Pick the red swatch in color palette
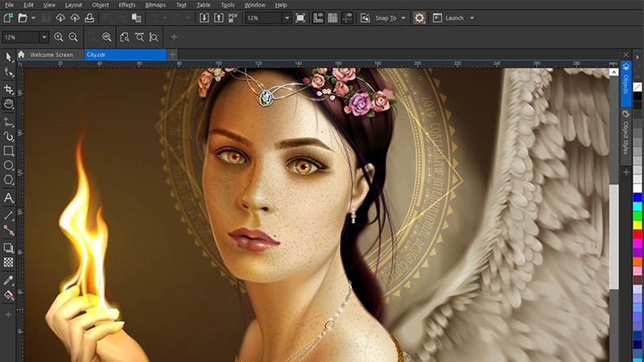644x362 pixels. point(638,234)
